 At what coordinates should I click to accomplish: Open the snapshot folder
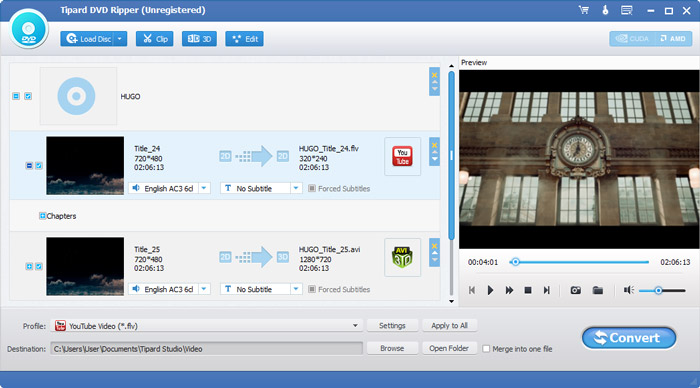pos(597,290)
